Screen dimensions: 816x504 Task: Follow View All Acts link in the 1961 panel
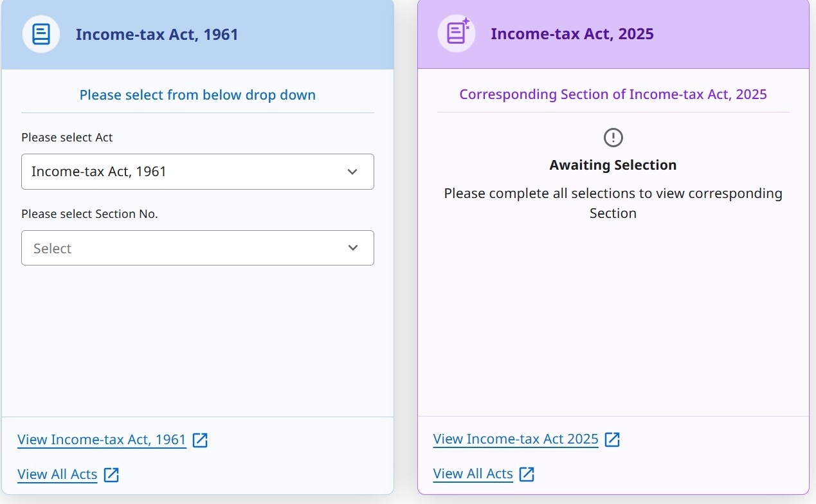pos(57,475)
